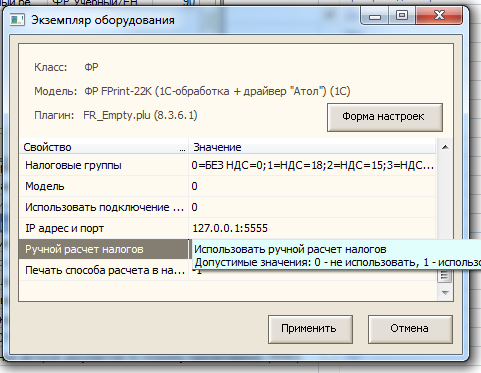Viewport: 481px width, 373px height.
Task: Minimize the Экземпляр оборудования window
Action: pos(375,16)
